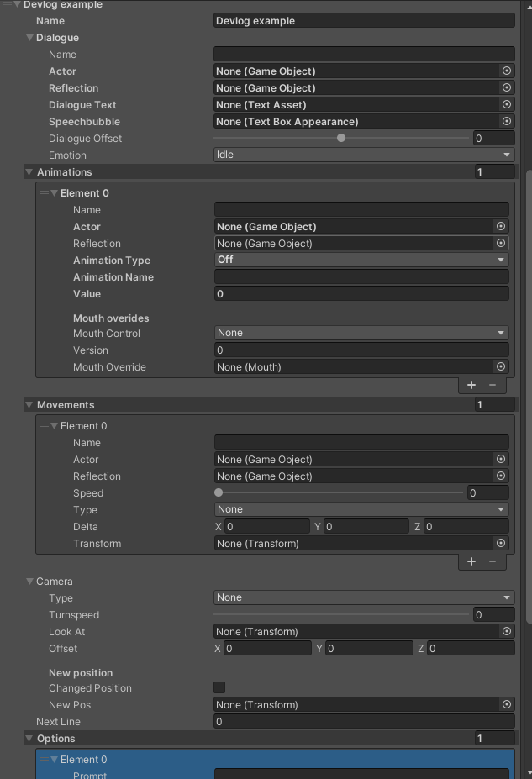This screenshot has height=779, width=532.
Task: Open object picker for Speechbubble field
Action: pos(506,121)
